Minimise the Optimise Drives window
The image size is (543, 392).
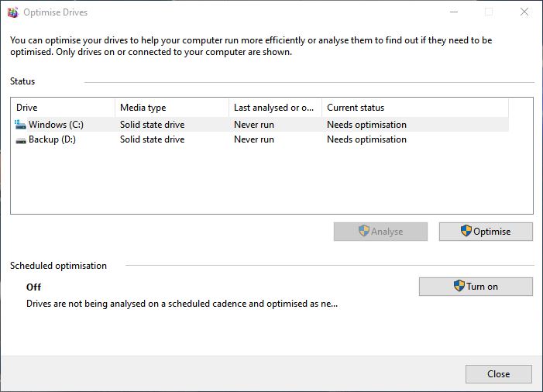[454, 12]
